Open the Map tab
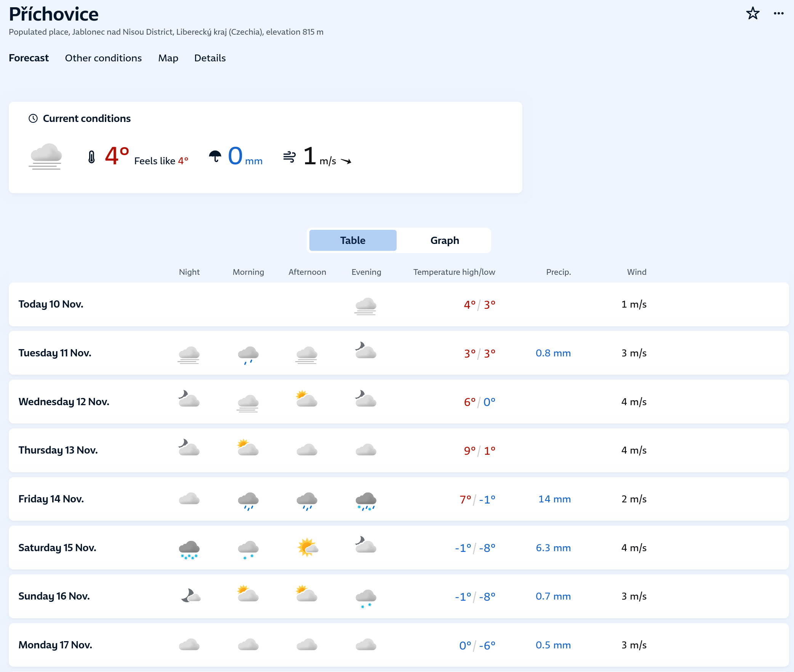Screen dimensions: 794x672 (x=168, y=58)
